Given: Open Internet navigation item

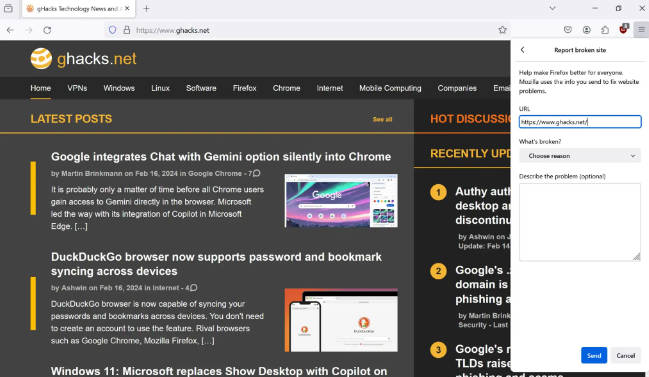Looking at the screenshot, I should tap(330, 88).
